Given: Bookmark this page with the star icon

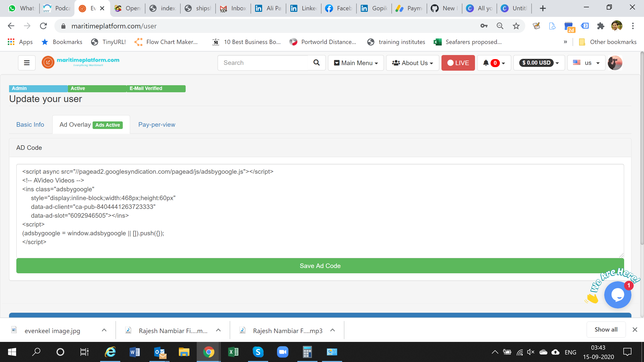Looking at the screenshot, I should pos(516,26).
